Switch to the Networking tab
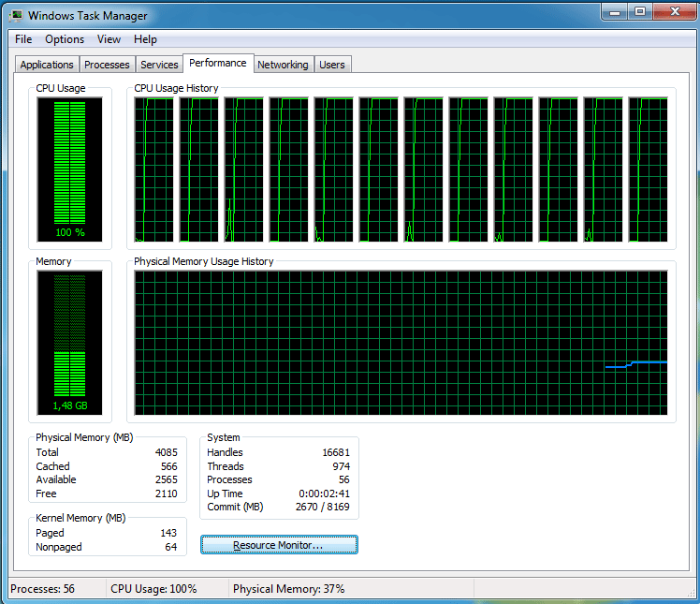Viewport: 700px width, 604px height. (283, 65)
